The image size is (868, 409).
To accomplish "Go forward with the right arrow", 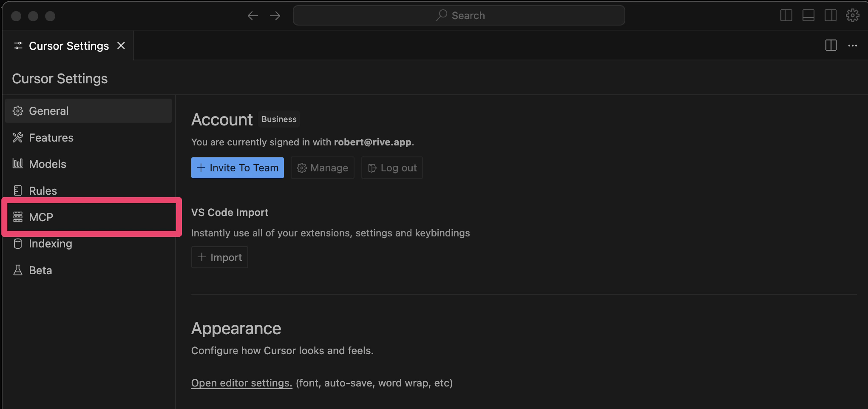I will pyautogui.click(x=275, y=16).
